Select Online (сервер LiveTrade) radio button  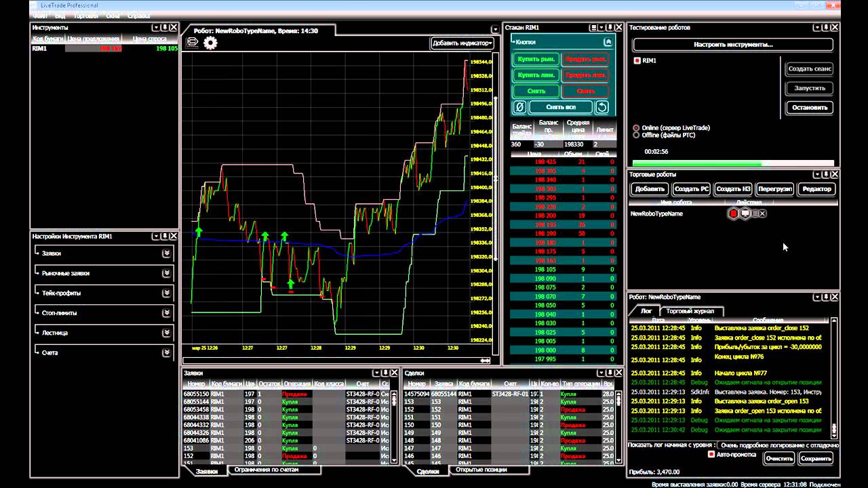636,127
